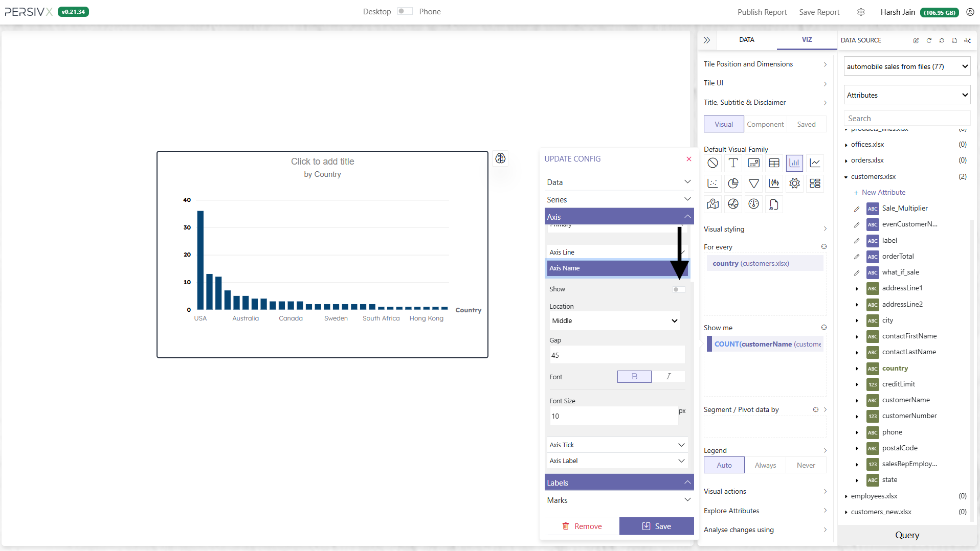Open the user profile icon
The image size is (980, 551).
[x=970, y=12]
